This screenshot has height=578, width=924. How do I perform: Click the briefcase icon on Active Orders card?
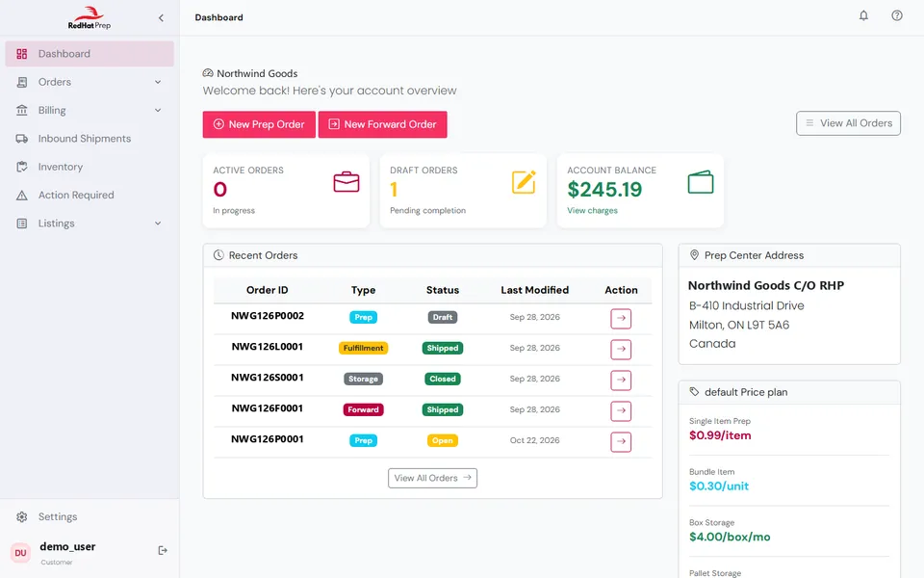[346, 182]
